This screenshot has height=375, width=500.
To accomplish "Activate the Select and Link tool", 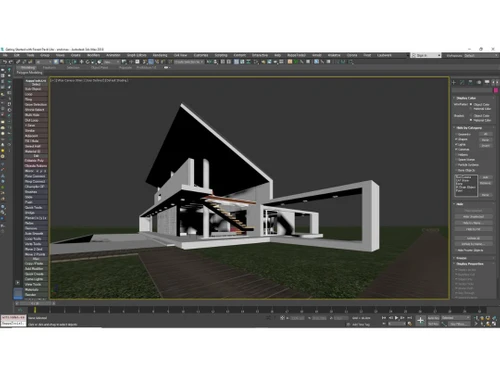I will click(x=18, y=62).
